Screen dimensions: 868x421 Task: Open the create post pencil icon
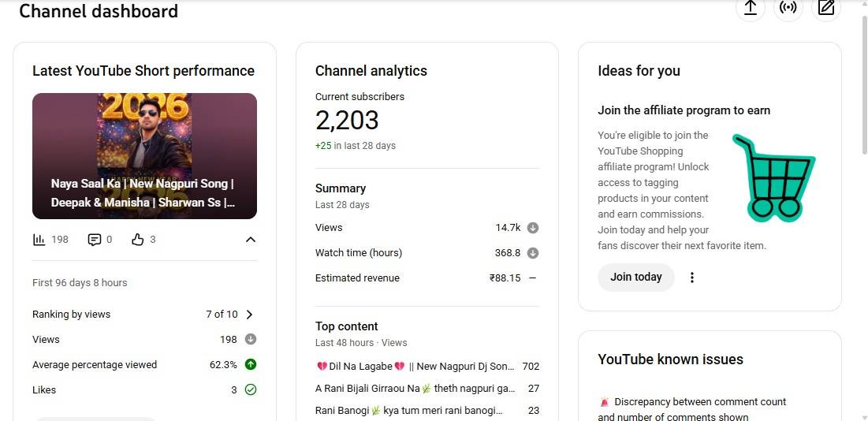coord(825,8)
